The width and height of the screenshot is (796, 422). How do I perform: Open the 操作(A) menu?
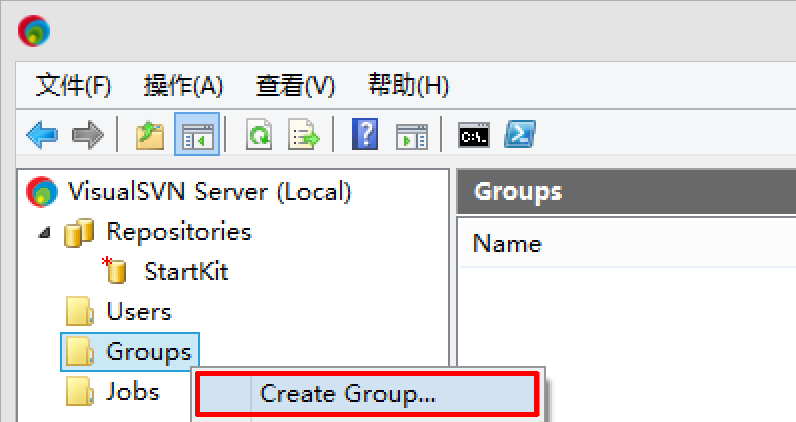(x=183, y=86)
